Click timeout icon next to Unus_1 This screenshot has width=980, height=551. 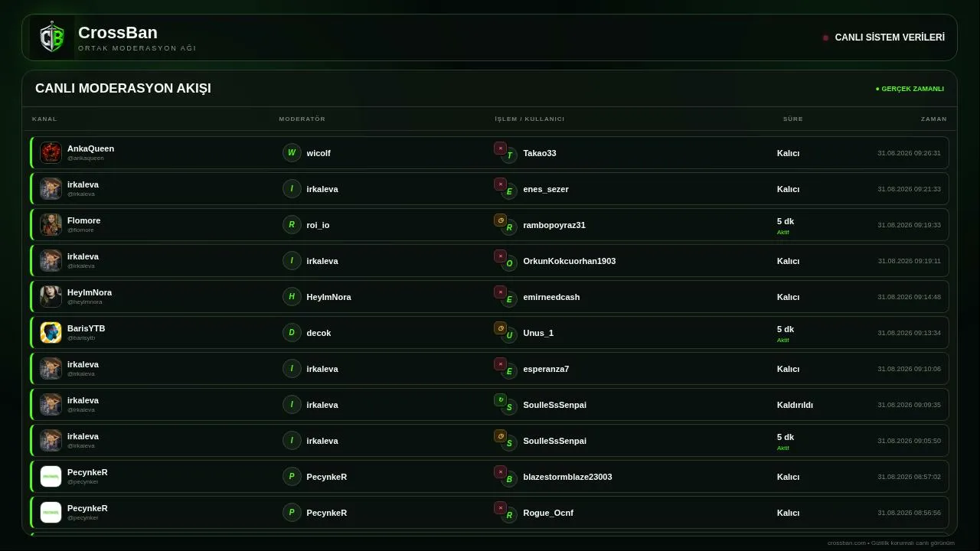coord(500,328)
